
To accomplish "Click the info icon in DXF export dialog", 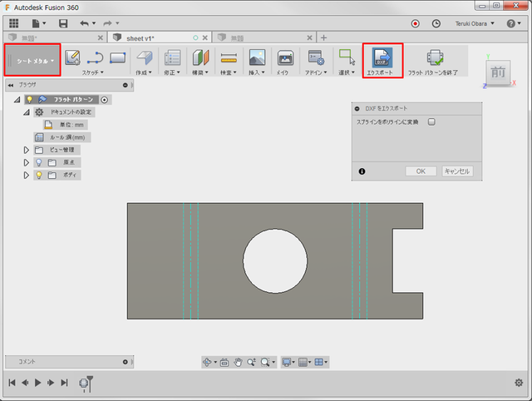I will (362, 171).
